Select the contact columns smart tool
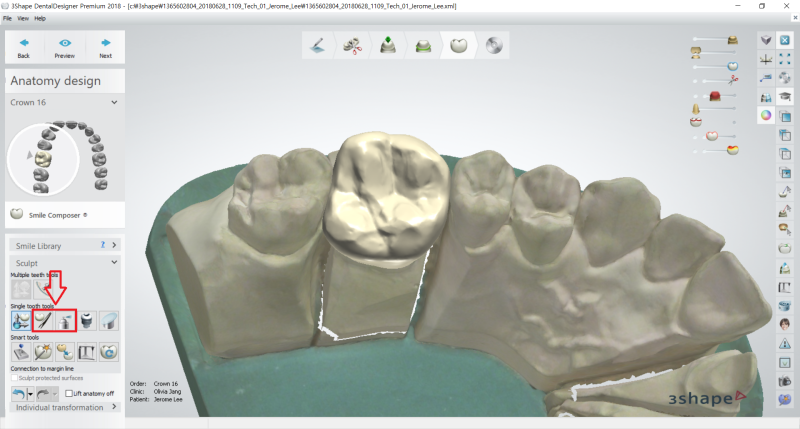 87,352
